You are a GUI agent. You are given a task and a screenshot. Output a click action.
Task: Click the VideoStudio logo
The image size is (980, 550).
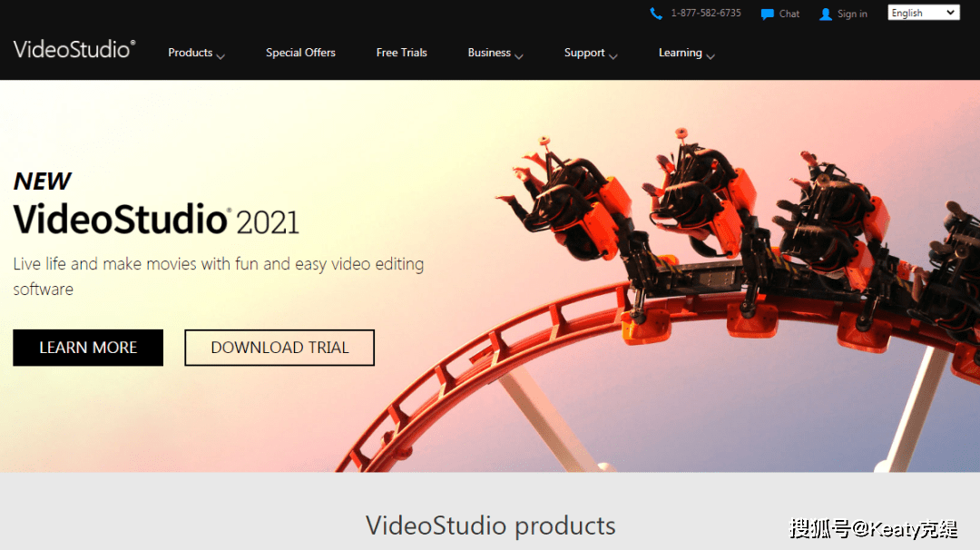pyautogui.click(x=74, y=49)
